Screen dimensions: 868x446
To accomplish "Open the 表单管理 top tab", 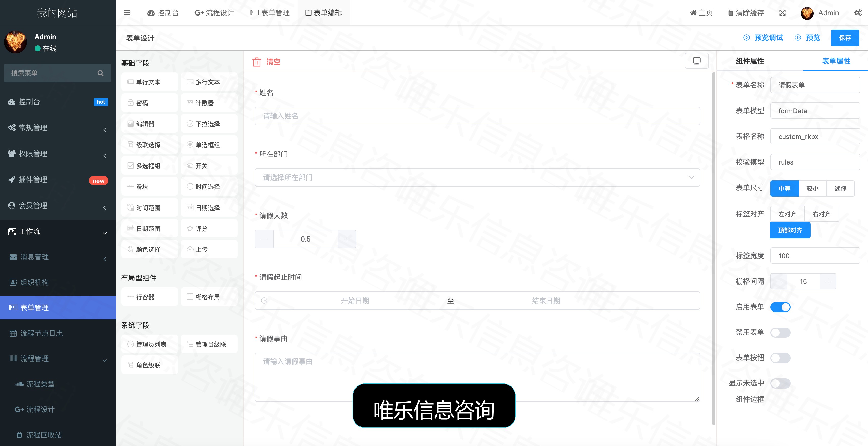I will pyautogui.click(x=270, y=13).
